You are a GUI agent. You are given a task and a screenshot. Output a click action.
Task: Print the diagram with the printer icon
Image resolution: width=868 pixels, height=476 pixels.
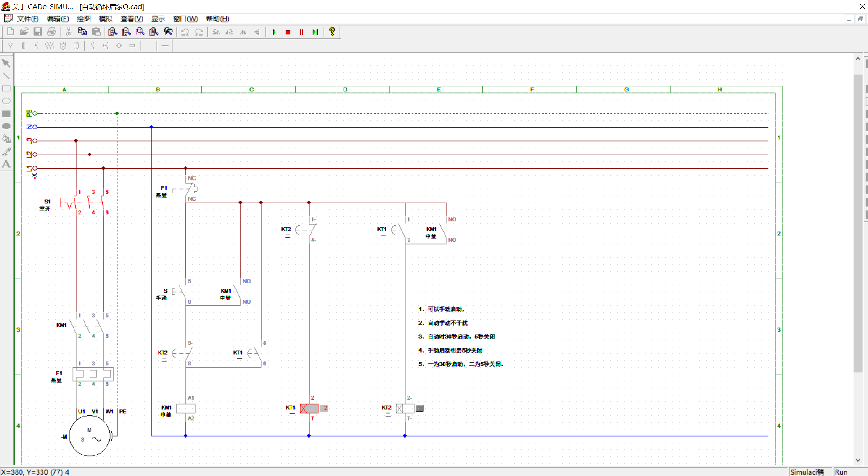pyautogui.click(x=51, y=32)
